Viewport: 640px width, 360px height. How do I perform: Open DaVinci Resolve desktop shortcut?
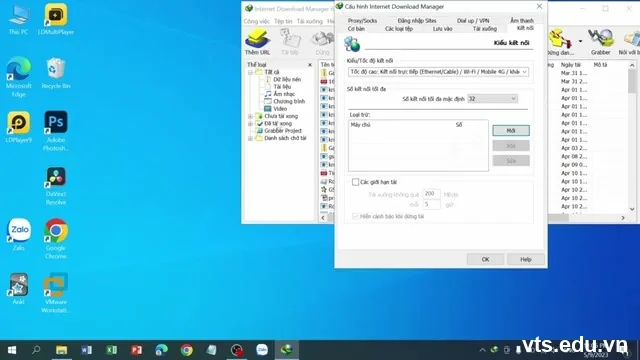click(56, 186)
